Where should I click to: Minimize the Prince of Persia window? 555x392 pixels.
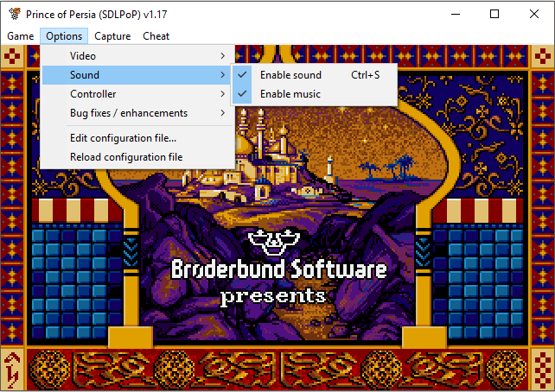[456, 14]
